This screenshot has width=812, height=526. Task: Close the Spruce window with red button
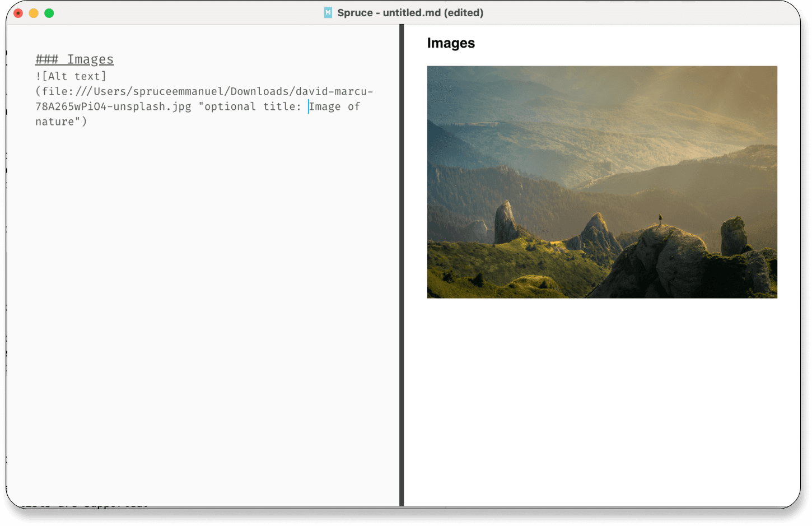pos(18,13)
